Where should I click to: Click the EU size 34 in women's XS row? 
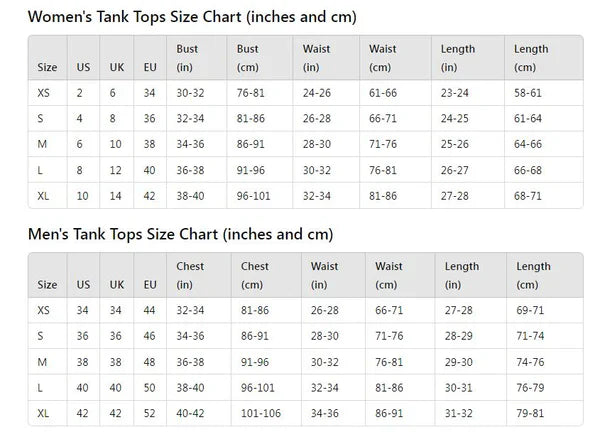[x=149, y=92]
